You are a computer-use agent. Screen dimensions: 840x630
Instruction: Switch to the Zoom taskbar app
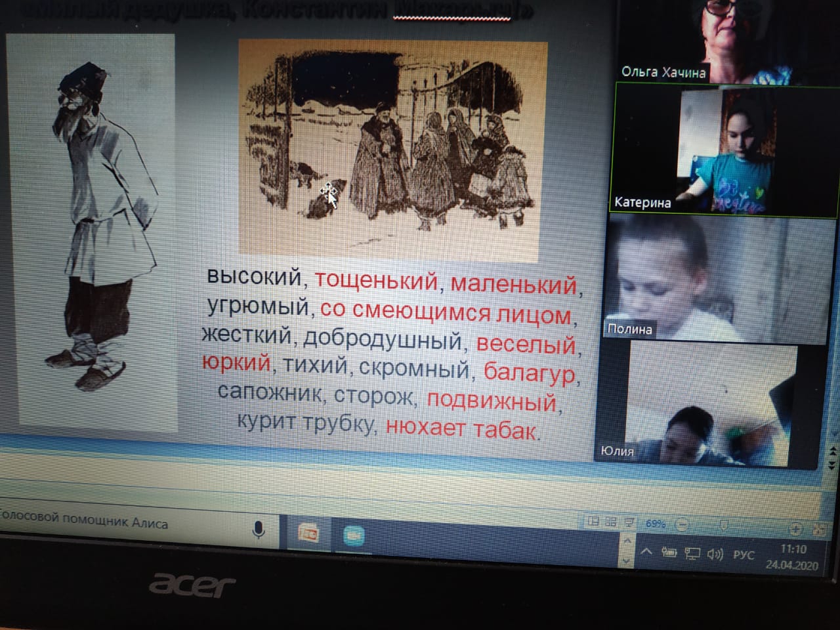(x=353, y=536)
